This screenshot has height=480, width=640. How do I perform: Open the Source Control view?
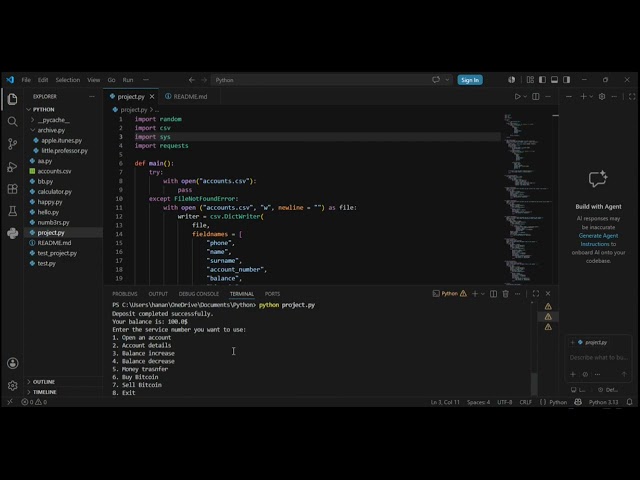pos(13,144)
